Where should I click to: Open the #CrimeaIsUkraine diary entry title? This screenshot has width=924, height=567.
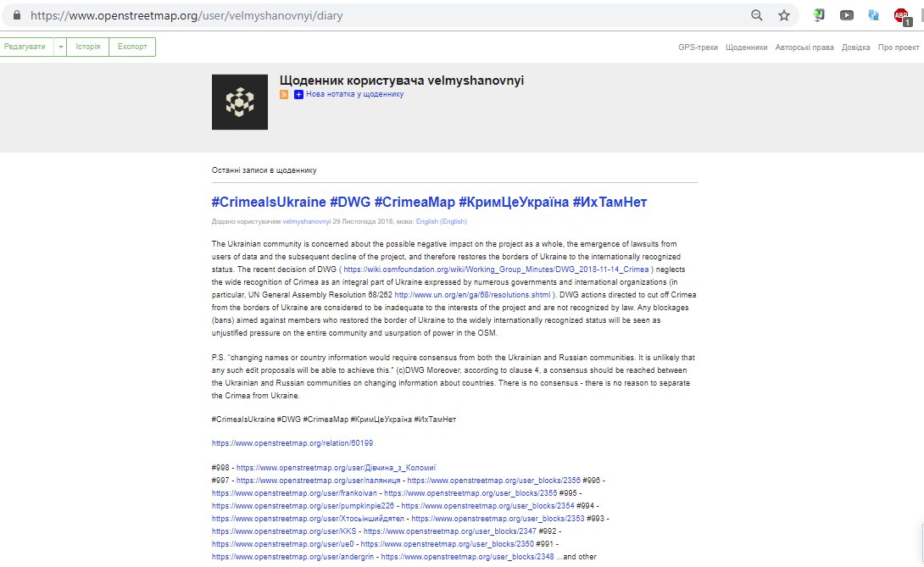pos(429,203)
